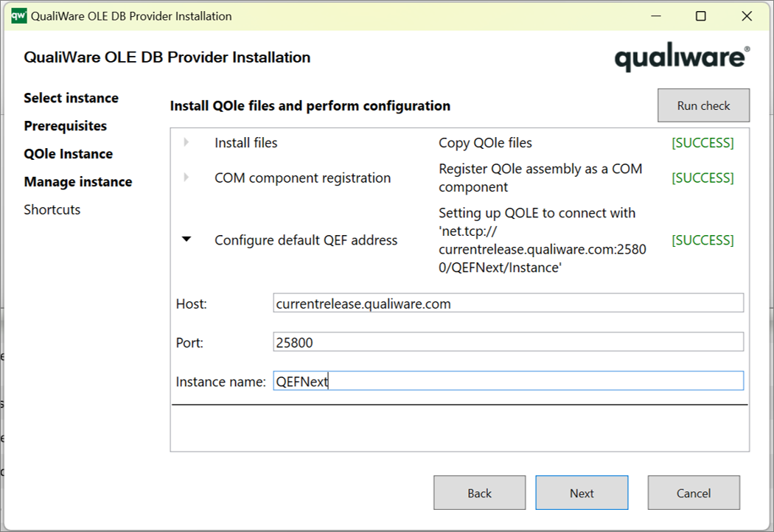The height and width of the screenshot is (532, 774).
Task: Focus the Port input field
Action: (508, 342)
